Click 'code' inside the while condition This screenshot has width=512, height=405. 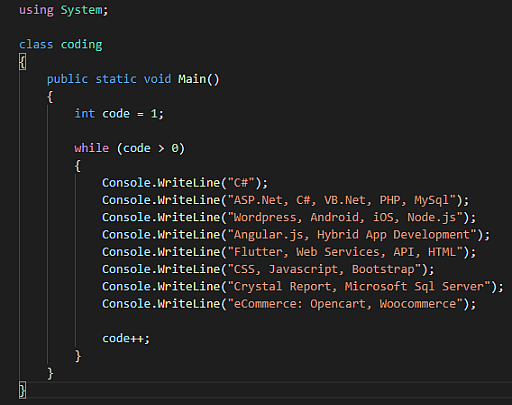pyautogui.click(x=137, y=148)
